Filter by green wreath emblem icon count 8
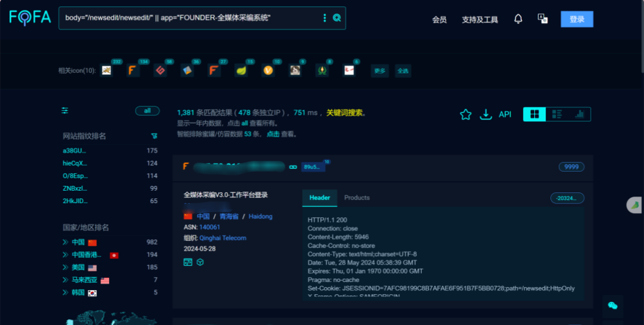This screenshot has height=325, width=644. [x=322, y=70]
